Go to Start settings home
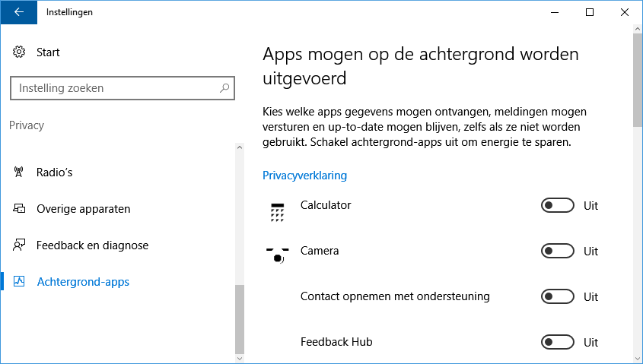 tap(48, 52)
